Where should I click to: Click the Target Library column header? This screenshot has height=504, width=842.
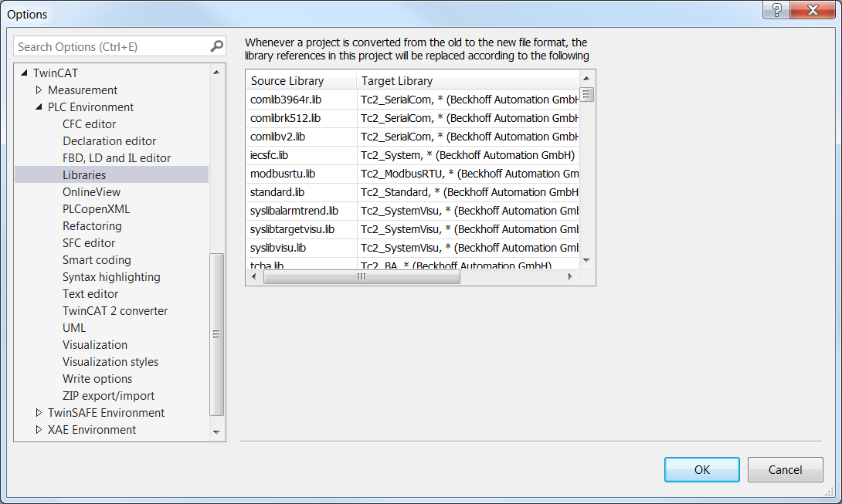click(x=467, y=81)
